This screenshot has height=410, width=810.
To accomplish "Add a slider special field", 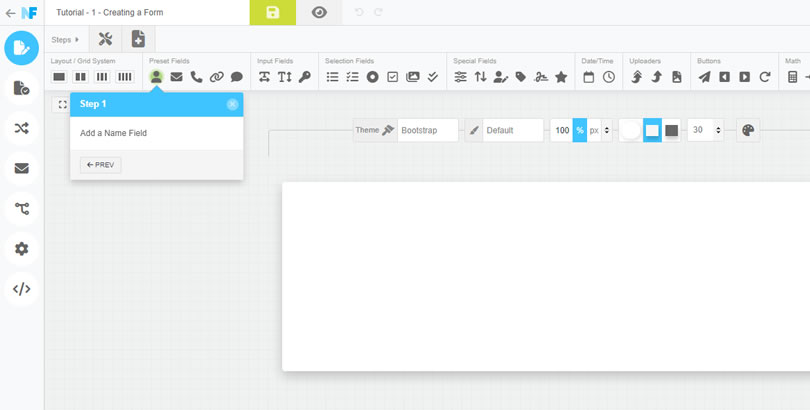I will (x=460, y=77).
